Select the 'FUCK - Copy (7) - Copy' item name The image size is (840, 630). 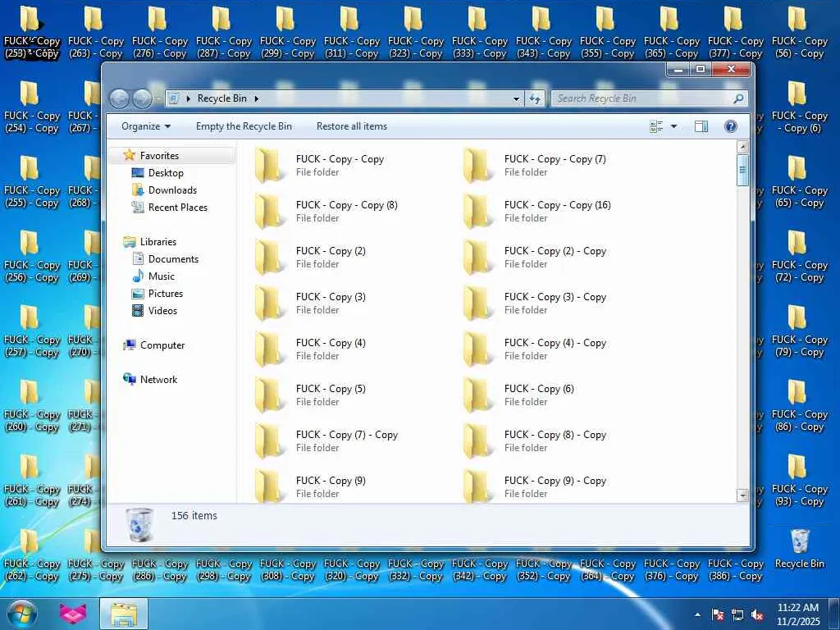click(347, 435)
